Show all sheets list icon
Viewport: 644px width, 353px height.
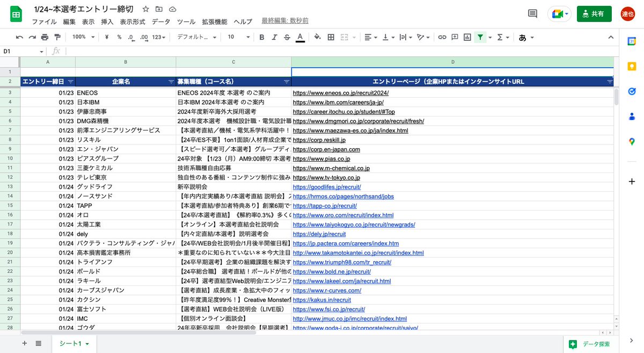39,343
